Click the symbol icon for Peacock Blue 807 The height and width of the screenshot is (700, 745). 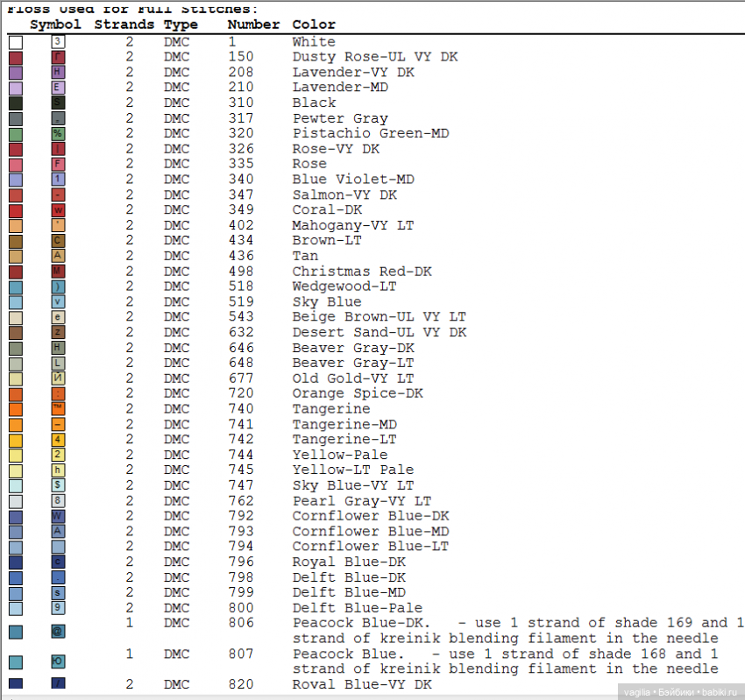pos(58,661)
